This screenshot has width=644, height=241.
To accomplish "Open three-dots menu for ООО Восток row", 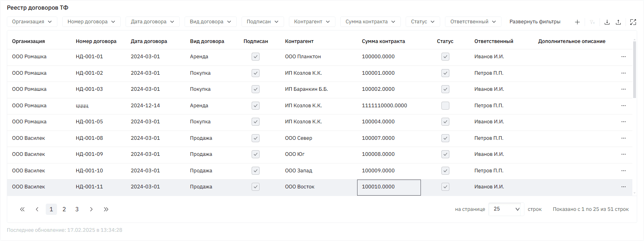I will [x=624, y=187].
